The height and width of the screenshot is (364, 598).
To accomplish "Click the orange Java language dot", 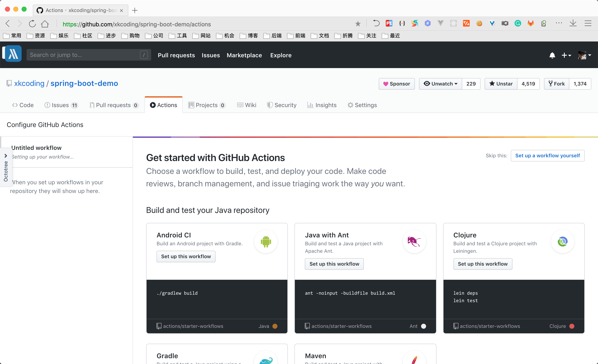I will [275, 326].
